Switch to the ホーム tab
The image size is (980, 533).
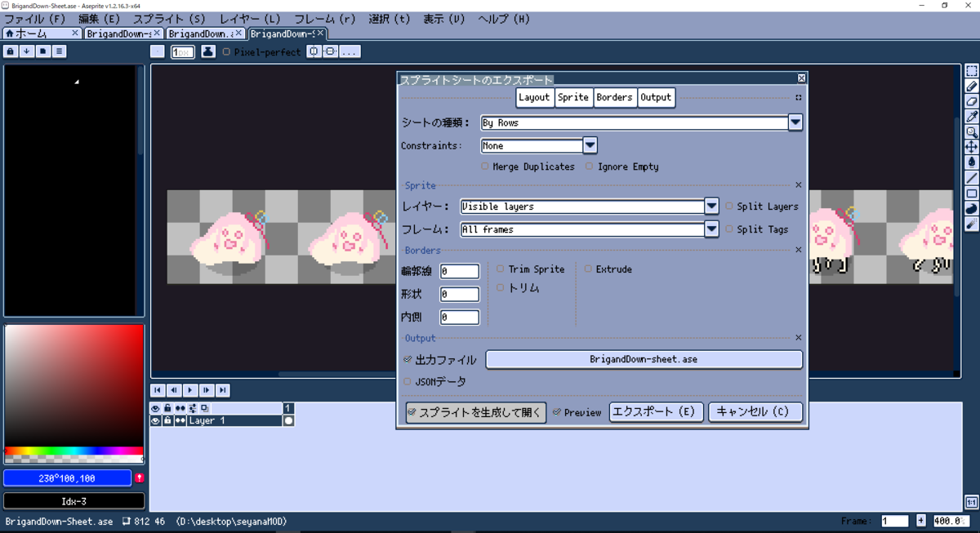click(41, 33)
